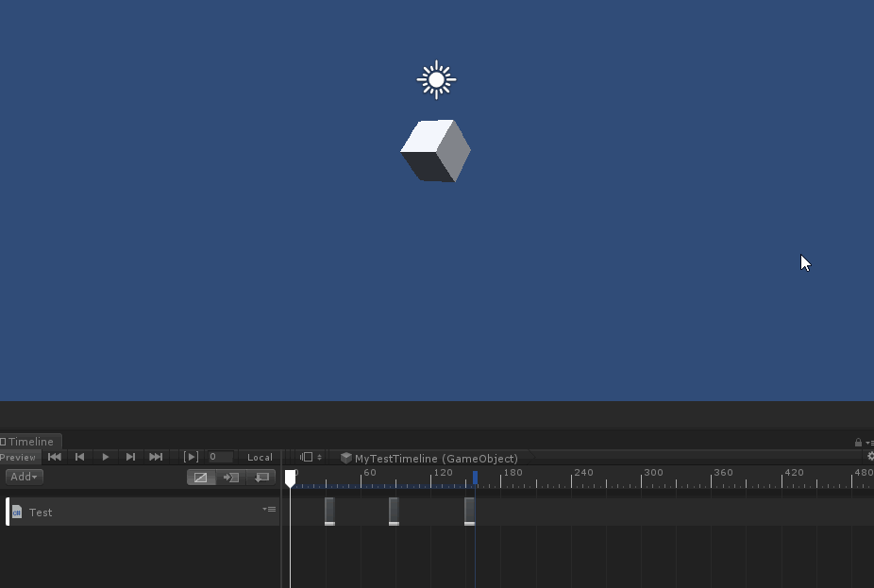Click the MyTestTimeline GameObject breadcrumb icon
Image resolution: width=874 pixels, height=588 pixels.
click(x=345, y=459)
